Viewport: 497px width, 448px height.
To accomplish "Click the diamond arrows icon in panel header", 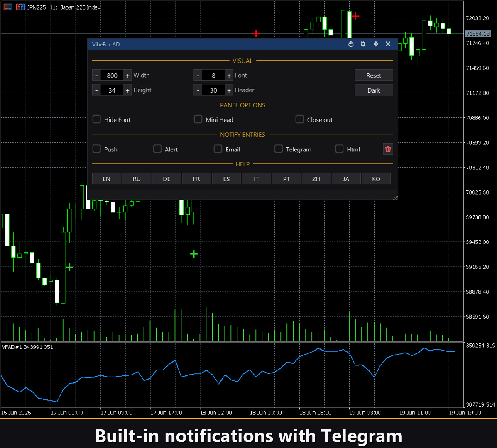I will tap(376, 44).
